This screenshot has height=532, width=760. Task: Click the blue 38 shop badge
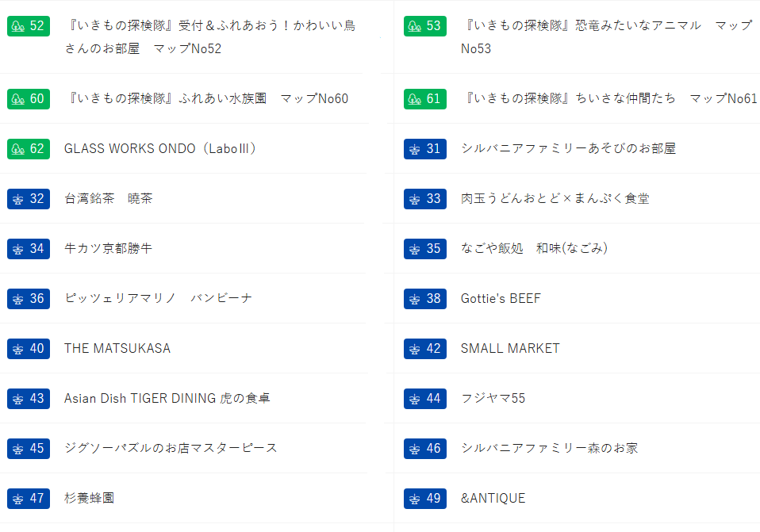[424, 299]
